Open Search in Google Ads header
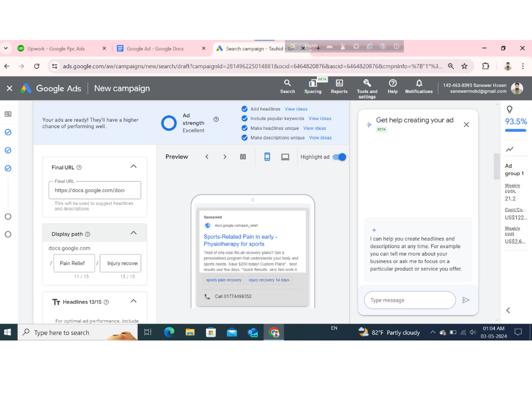This screenshot has height=399, width=532. click(287, 87)
